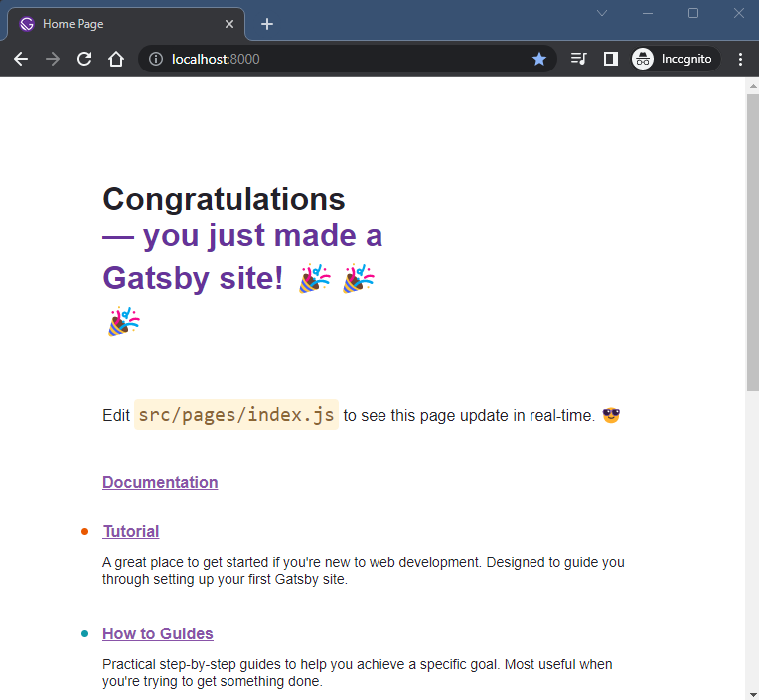Open the side panel icon

(610, 59)
